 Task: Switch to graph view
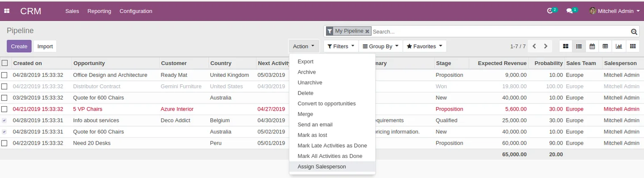tap(619, 46)
